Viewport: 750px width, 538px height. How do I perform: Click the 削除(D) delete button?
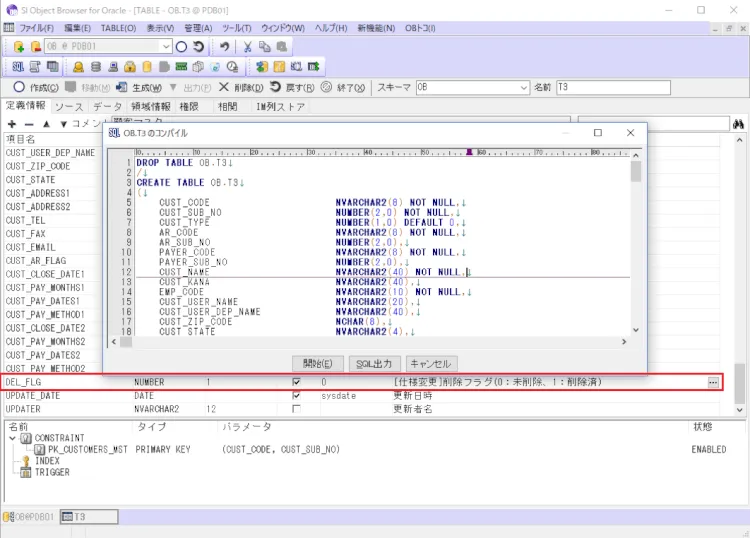(x=241, y=88)
